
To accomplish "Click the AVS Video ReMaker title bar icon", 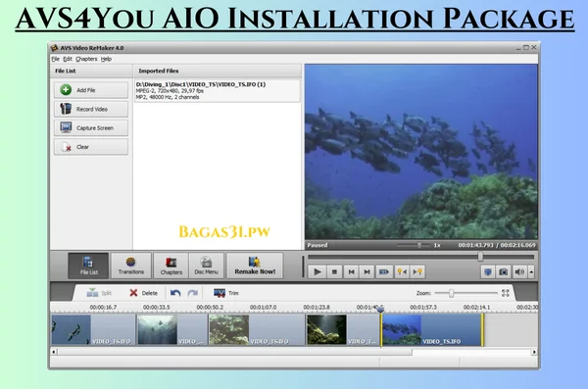I will (x=55, y=48).
